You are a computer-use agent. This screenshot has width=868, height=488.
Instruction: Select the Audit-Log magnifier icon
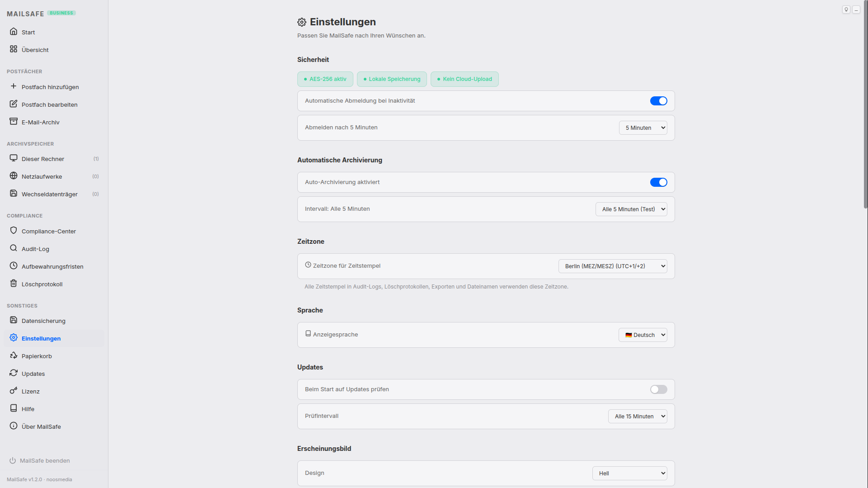click(14, 248)
